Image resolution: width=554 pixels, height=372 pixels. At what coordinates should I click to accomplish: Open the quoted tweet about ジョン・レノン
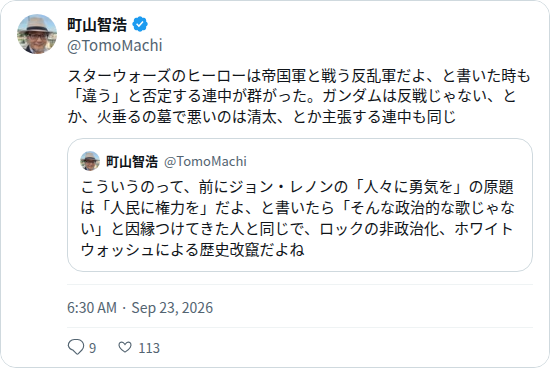tap(300, 205)
